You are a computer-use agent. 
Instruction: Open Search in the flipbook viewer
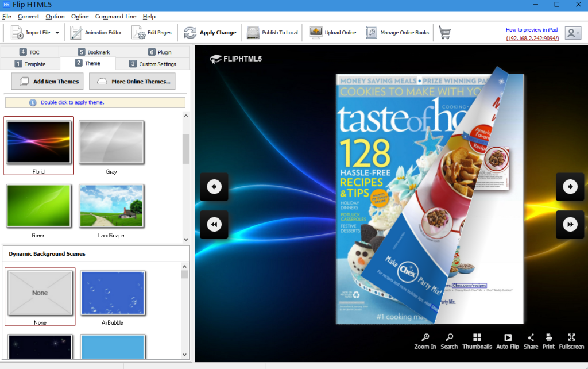449,341
